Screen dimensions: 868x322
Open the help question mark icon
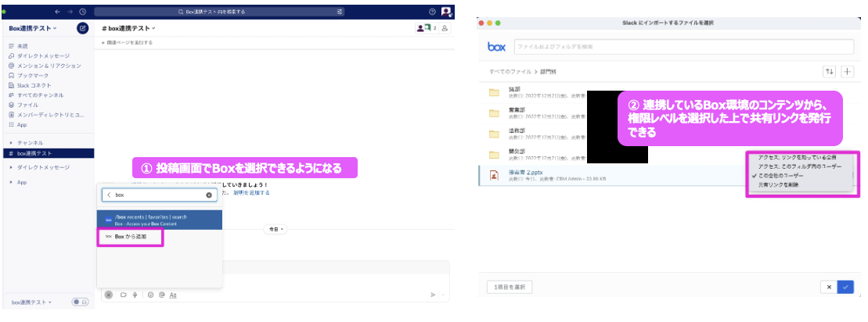(x=432, y=12)
